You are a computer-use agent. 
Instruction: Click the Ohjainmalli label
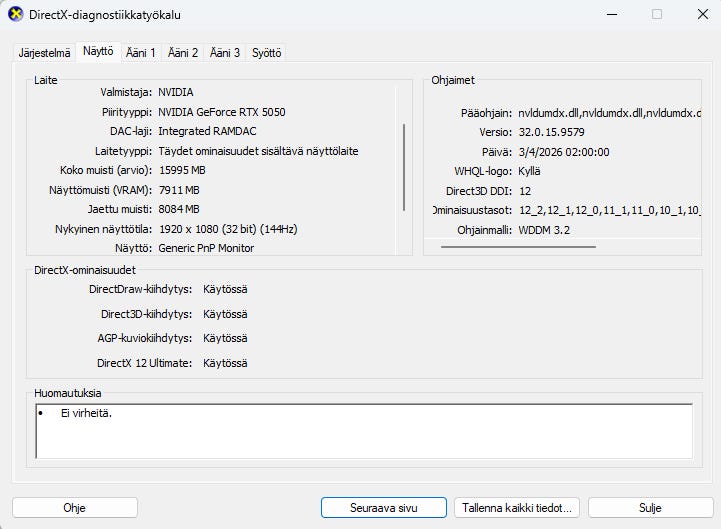[484, 230]
